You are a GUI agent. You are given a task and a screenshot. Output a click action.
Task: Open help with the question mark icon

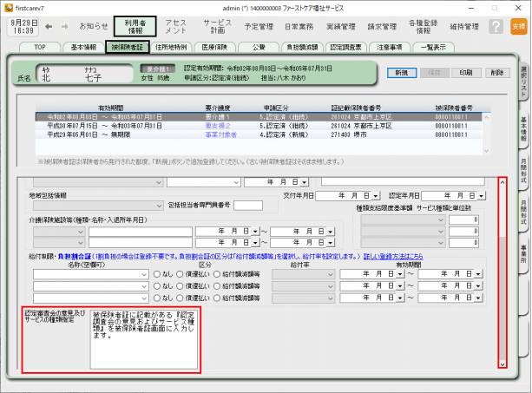(496, 27)
